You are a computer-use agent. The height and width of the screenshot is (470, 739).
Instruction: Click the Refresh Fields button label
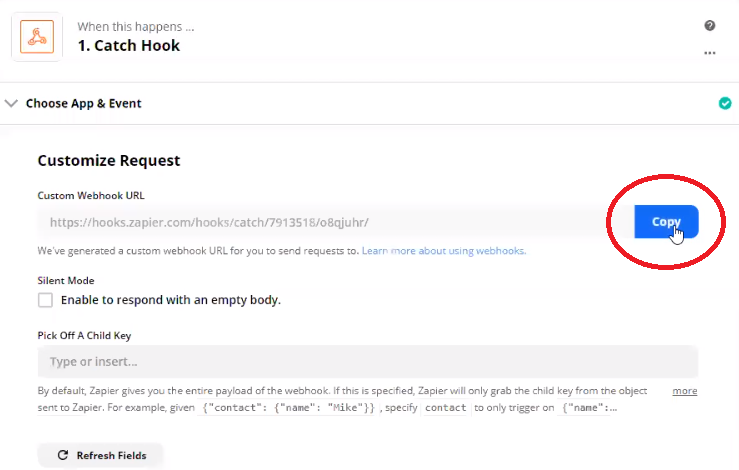[111, 455]
